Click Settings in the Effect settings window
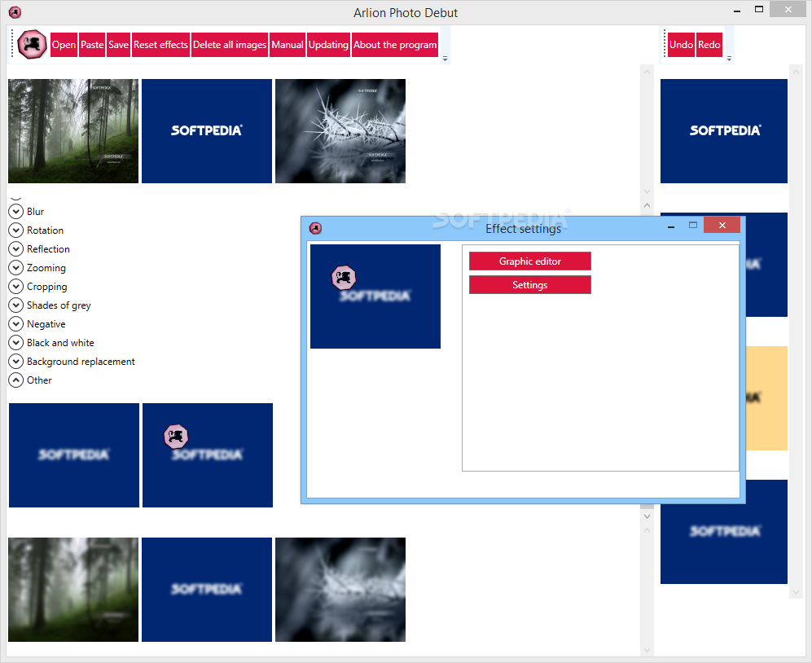The width and height of the screenshot is (812, 663). point(529,285)
